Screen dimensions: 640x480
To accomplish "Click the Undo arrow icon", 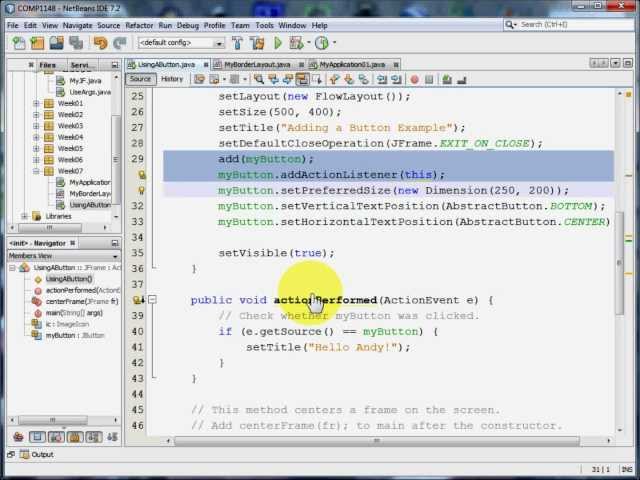I will [x=100, y=43].
